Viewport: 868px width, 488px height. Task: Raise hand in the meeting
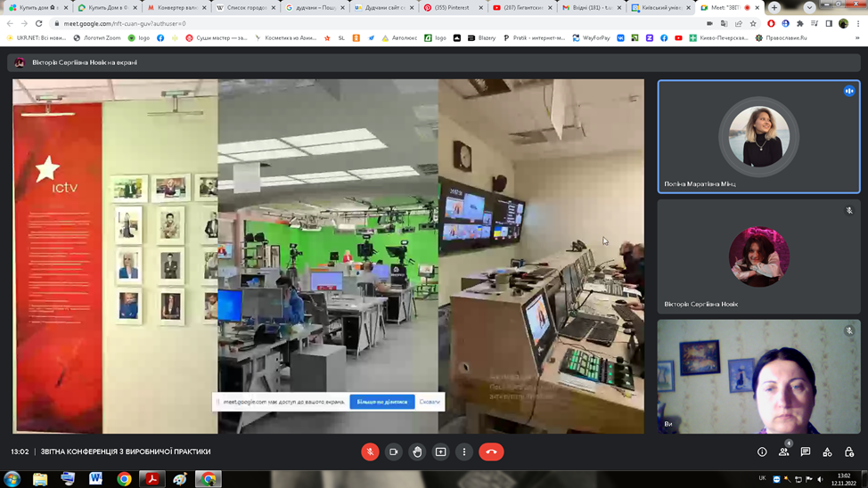point(417,451)
